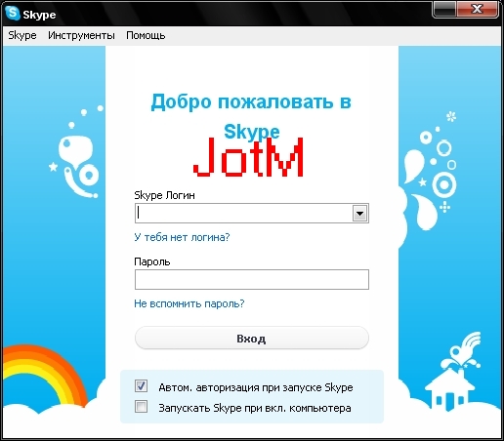This screenshot has height=441, width=504.
Task: Click the 'Добро пожаловать в Skype' heading
Action: [251, 116]
